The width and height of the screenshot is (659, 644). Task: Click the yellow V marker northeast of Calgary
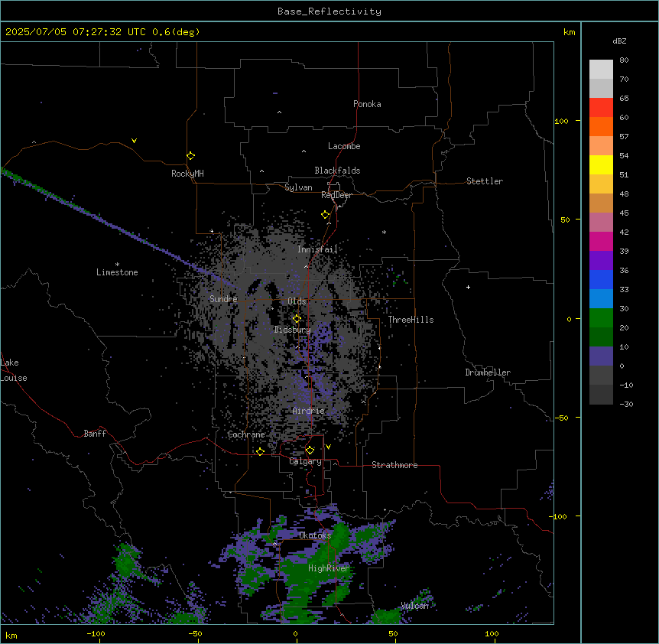pyautogui.click(x=328, y=447)
